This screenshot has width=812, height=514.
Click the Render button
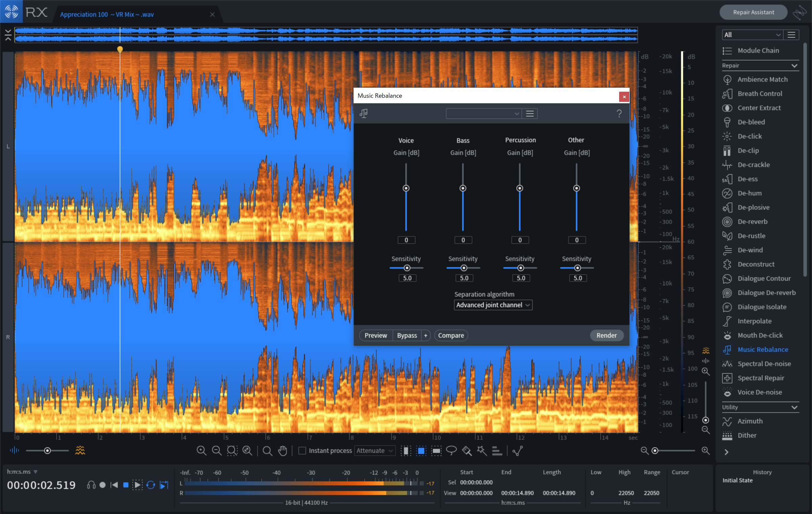(607, 335)
